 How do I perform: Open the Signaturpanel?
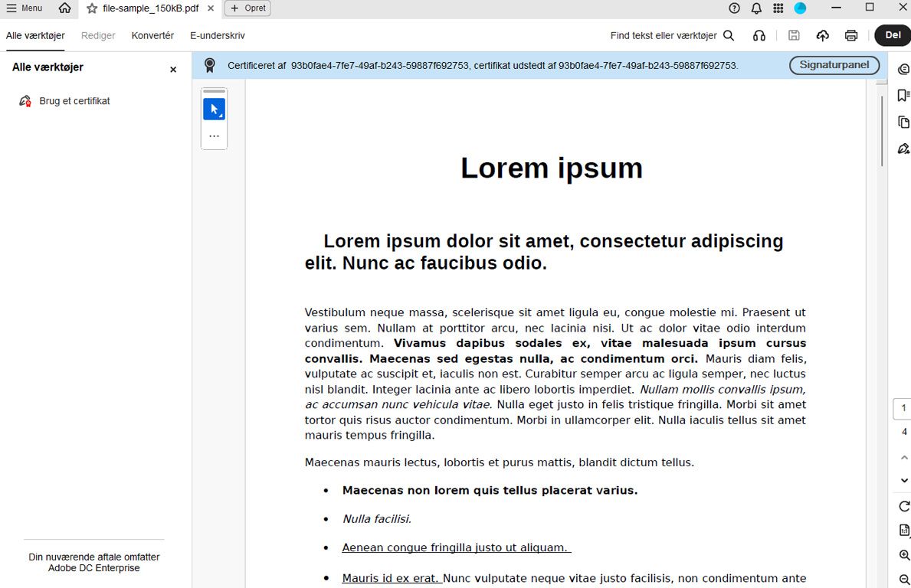pos(834,65)
